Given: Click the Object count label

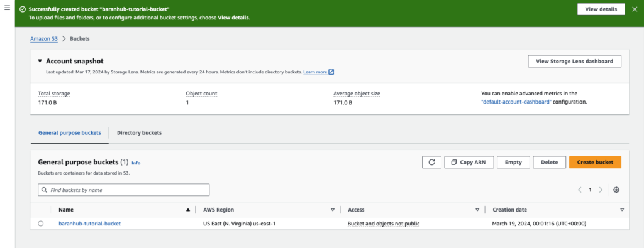Looking at the screenshot, I should pos(201,94).
